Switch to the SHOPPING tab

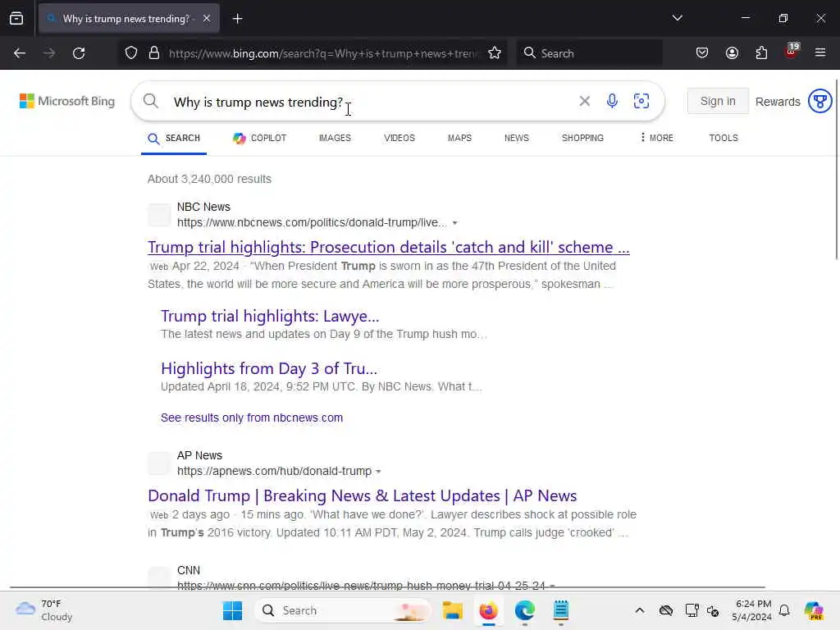pyautogui.click(x=582, y=138)
